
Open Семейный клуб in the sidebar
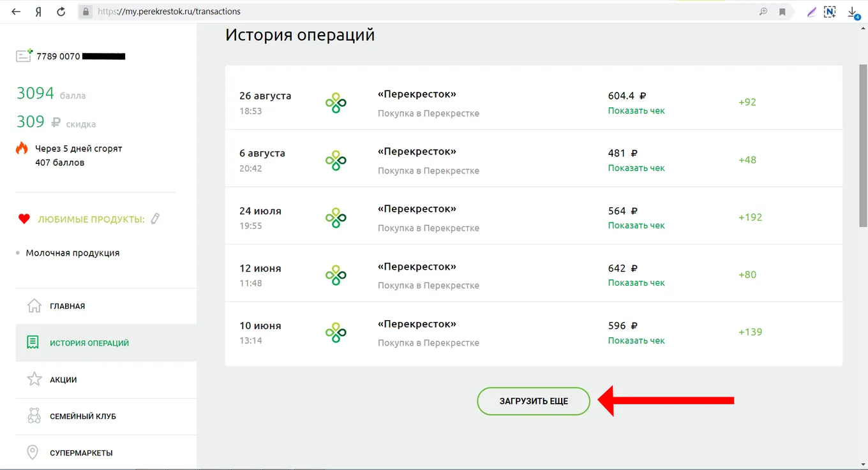click(106, 416)
